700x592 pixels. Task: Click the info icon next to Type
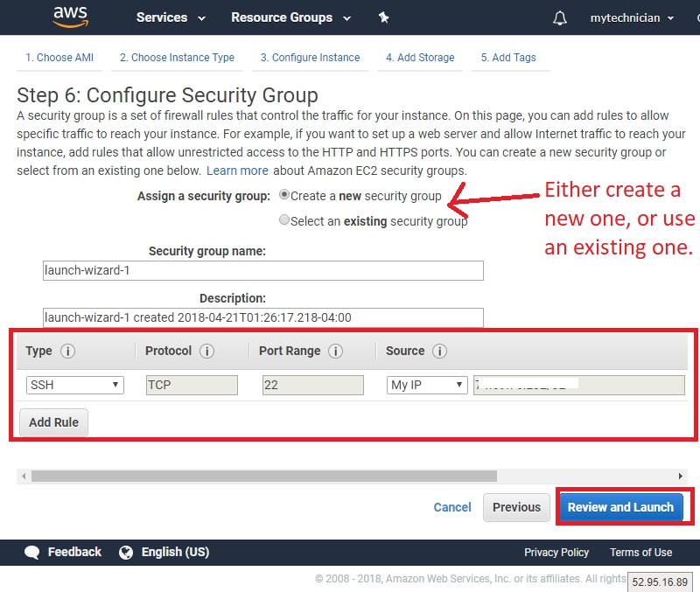coord(67,352)
